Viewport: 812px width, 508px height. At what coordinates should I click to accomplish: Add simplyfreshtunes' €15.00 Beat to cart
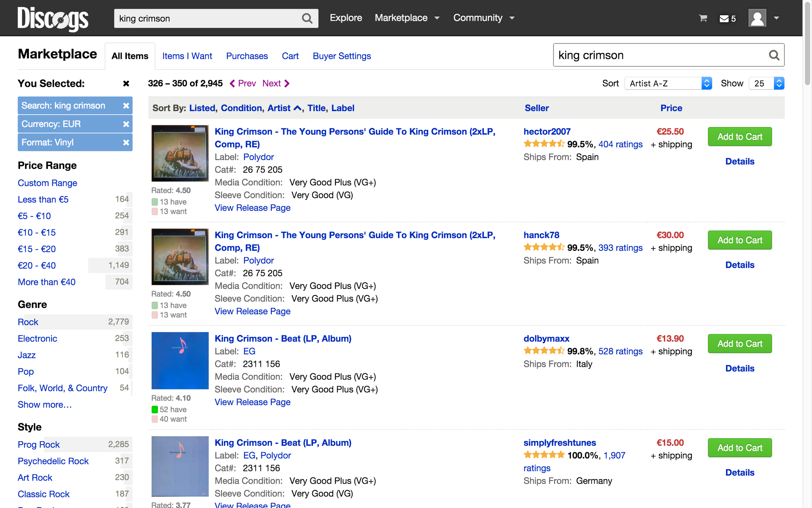(739, 448)
